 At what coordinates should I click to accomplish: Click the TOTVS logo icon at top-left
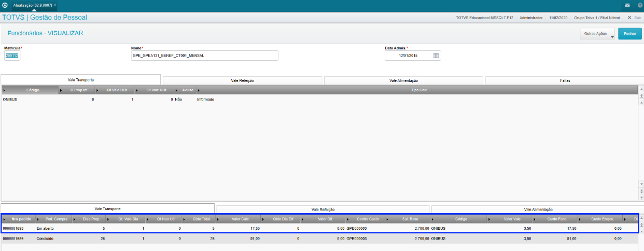pyautogui.click(x=5, y=5)
